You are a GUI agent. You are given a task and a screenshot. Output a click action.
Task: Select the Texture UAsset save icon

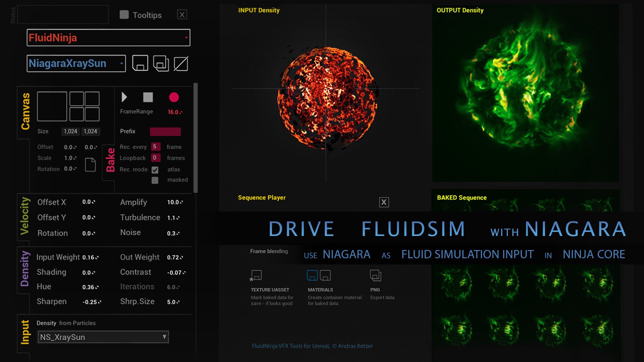click(256, 275)
